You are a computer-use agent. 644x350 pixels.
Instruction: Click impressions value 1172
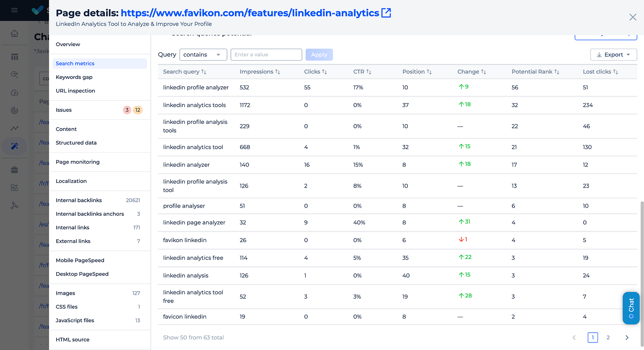pyautogui.click(x=245, y=105)
